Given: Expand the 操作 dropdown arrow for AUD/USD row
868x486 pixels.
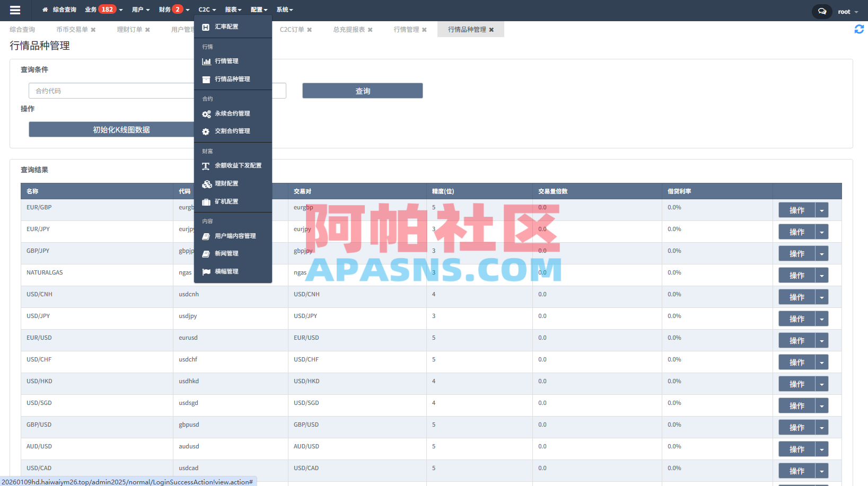Looking at the screenshot, I should (x=822, y=449).
